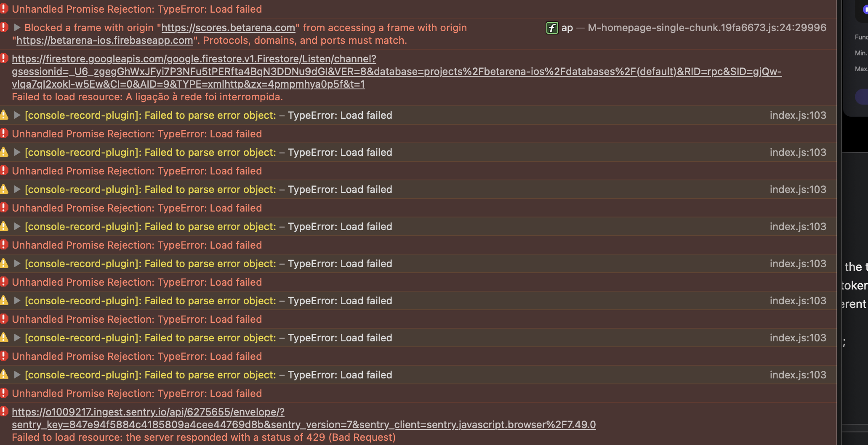Click the error icon beside the firestore request failure
This screenshot has width=868, height=445.
point(5,59)
